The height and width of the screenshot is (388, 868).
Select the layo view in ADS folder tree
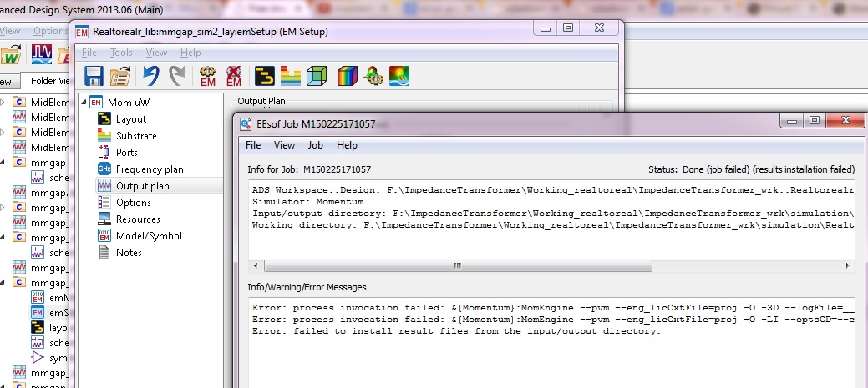click(58, 327)
